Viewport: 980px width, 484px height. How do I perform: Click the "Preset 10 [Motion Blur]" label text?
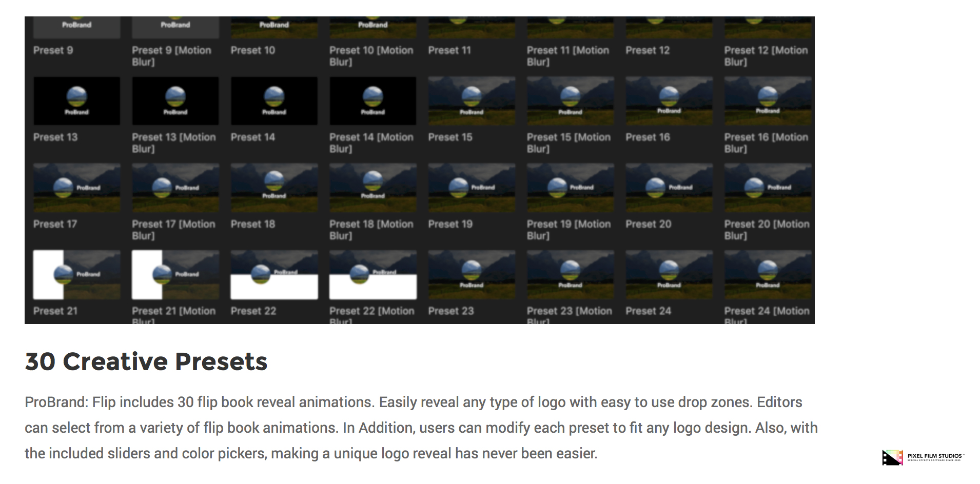pos(371,56)
